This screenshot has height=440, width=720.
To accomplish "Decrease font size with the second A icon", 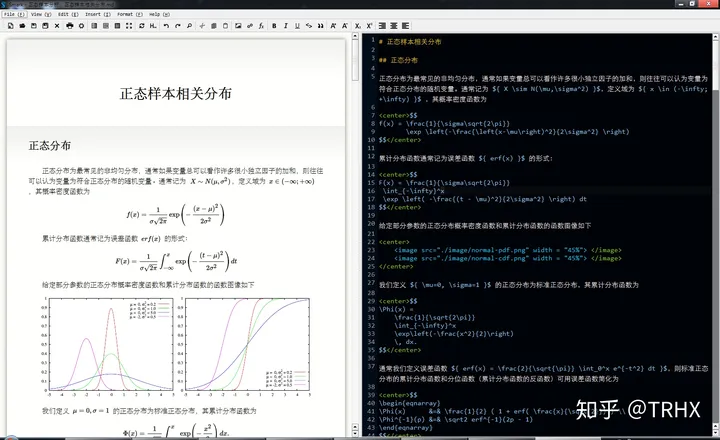I will pos(345,26).
